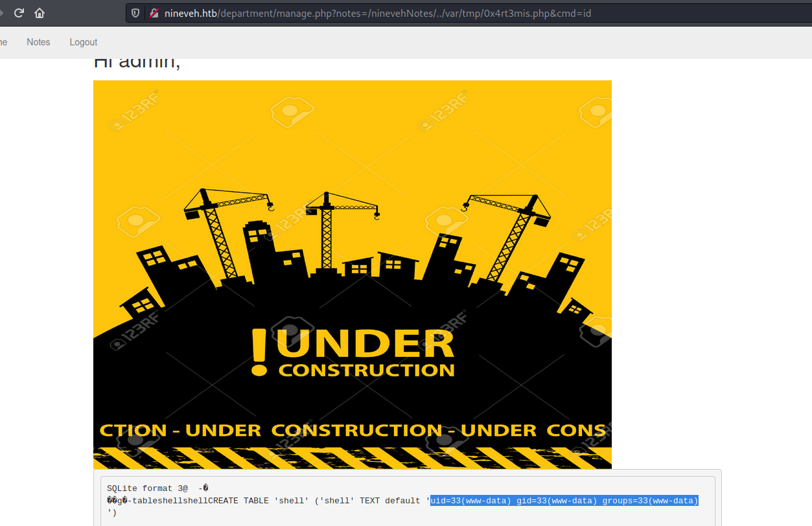
Task: Click the highlighted uid=33(www-data) output text
Action: tap(564, 501)
